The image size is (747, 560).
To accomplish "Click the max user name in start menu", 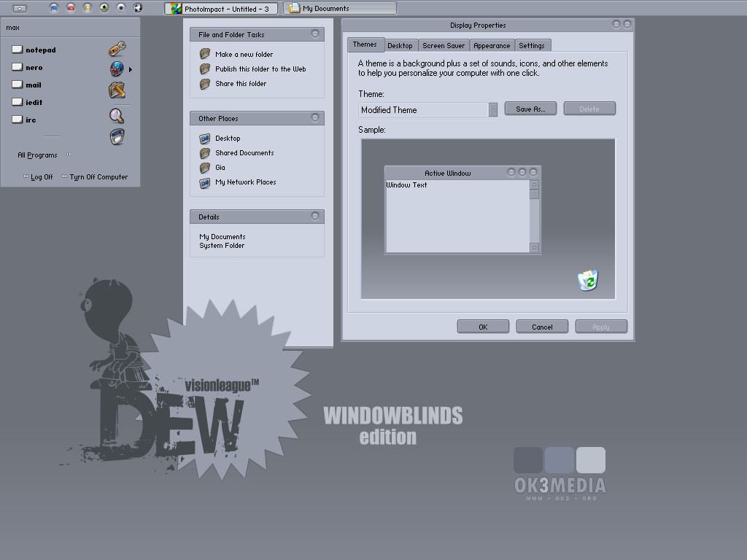I will pos(13,28).
